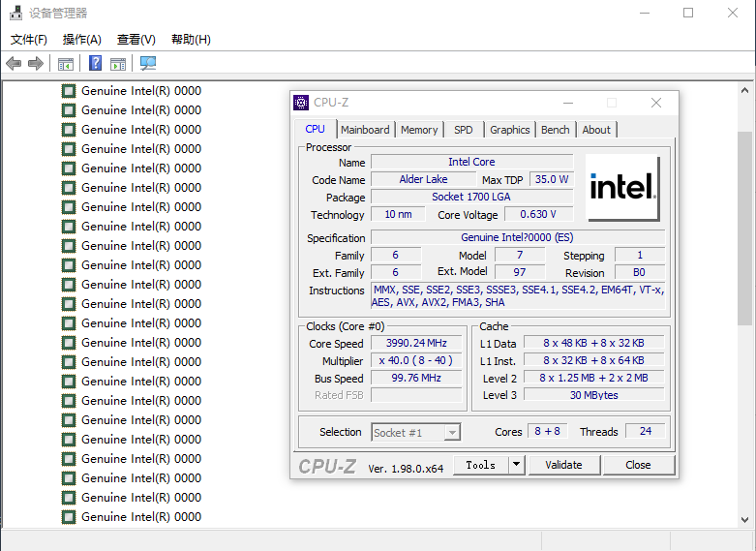Screen dimensions: 756x551
Task: Click the Genuine Intel?0000 (ES) specification
Action: (x=518, y=237)
